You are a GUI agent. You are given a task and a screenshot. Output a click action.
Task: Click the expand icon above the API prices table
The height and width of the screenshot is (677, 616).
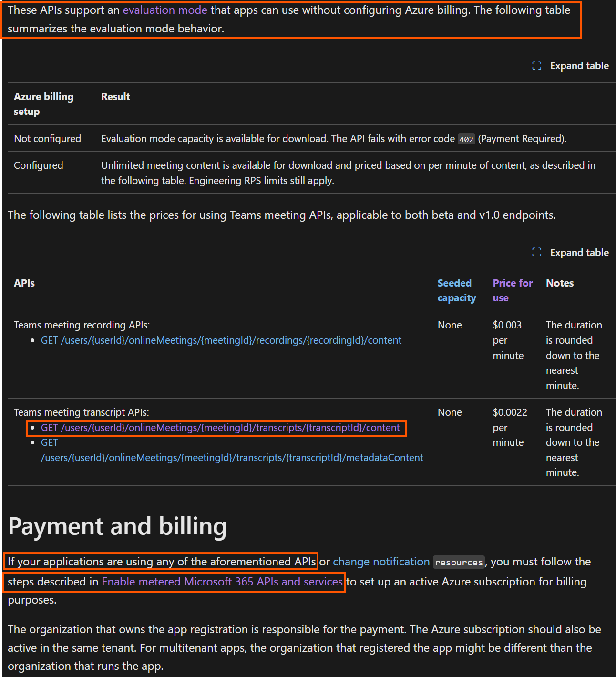coord(537,253)
